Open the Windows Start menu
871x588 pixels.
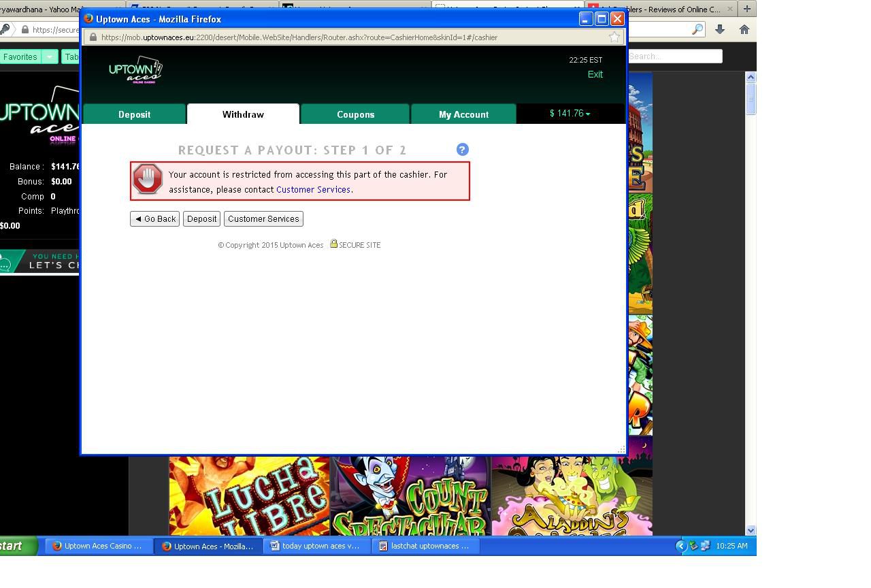pos(18,546)
